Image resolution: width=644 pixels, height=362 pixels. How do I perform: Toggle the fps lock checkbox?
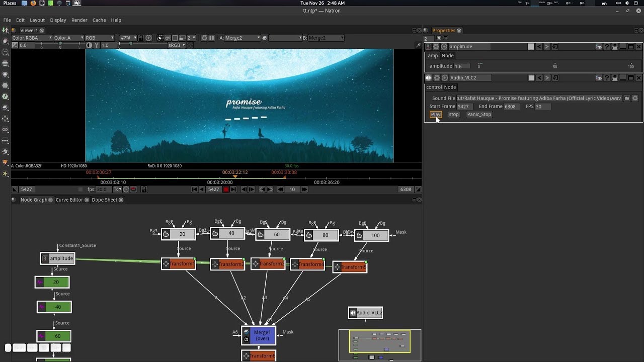pyautogui.click(x=80, y=190)
